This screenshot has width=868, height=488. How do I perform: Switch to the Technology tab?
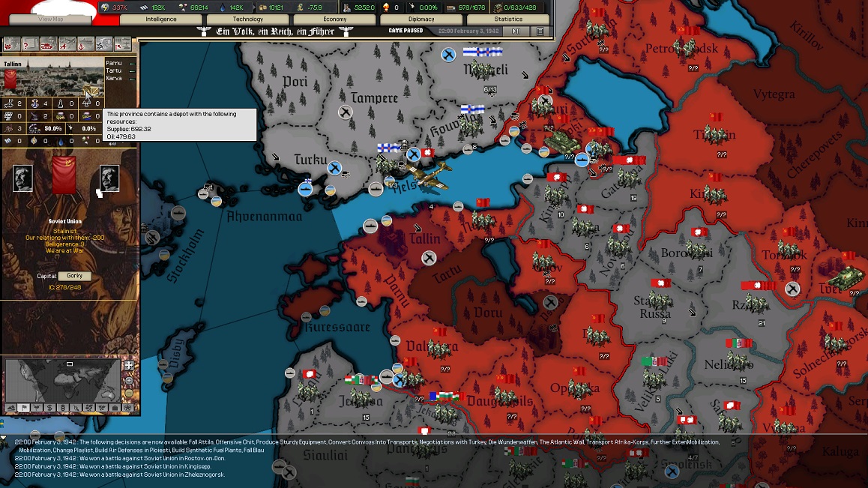(x=247, y=19)
